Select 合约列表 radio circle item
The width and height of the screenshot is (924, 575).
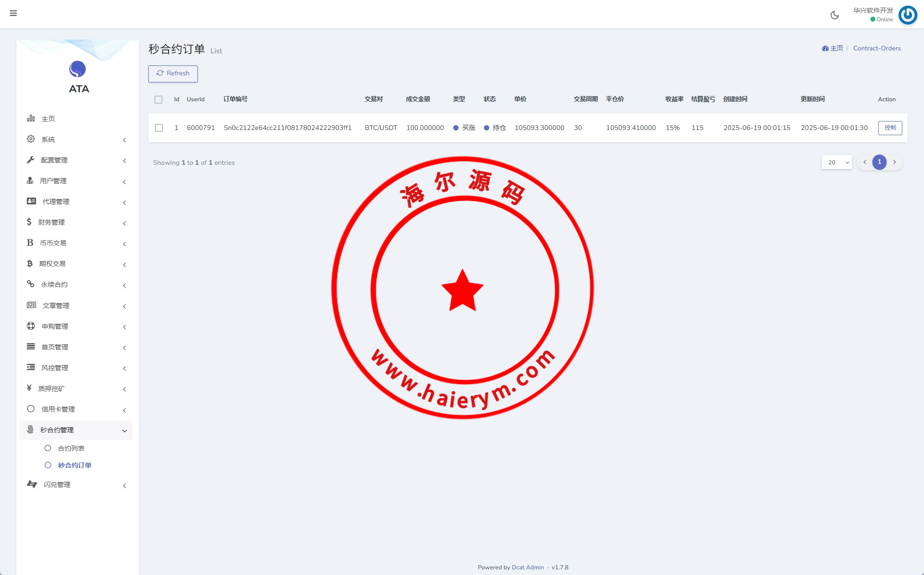tap(48, 448)
